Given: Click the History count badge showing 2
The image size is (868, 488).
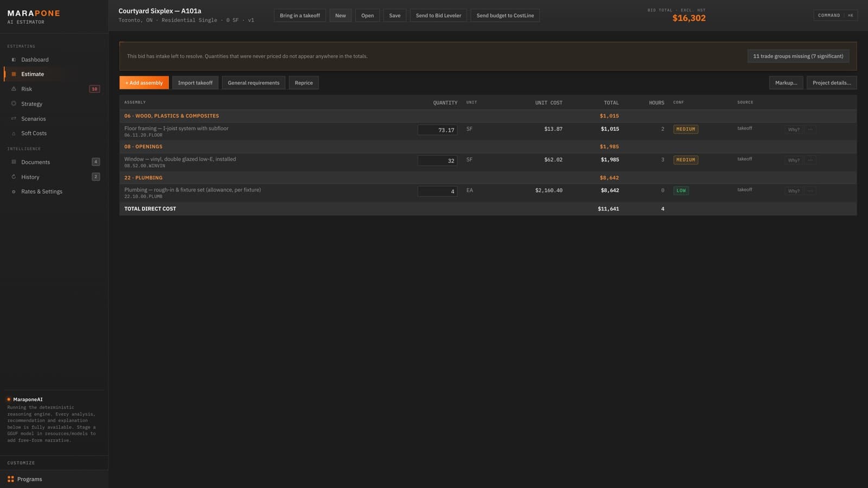Looking at the screenshot, I should coord(95,176).
